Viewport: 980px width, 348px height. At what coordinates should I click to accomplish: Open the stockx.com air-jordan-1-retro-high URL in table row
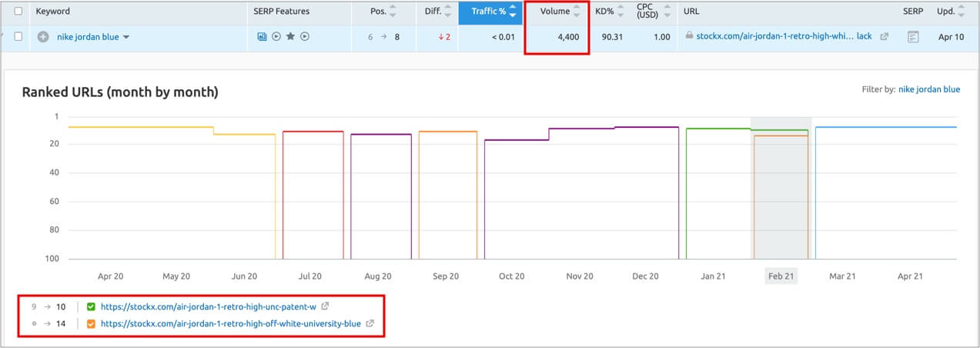tap(784, 36)
